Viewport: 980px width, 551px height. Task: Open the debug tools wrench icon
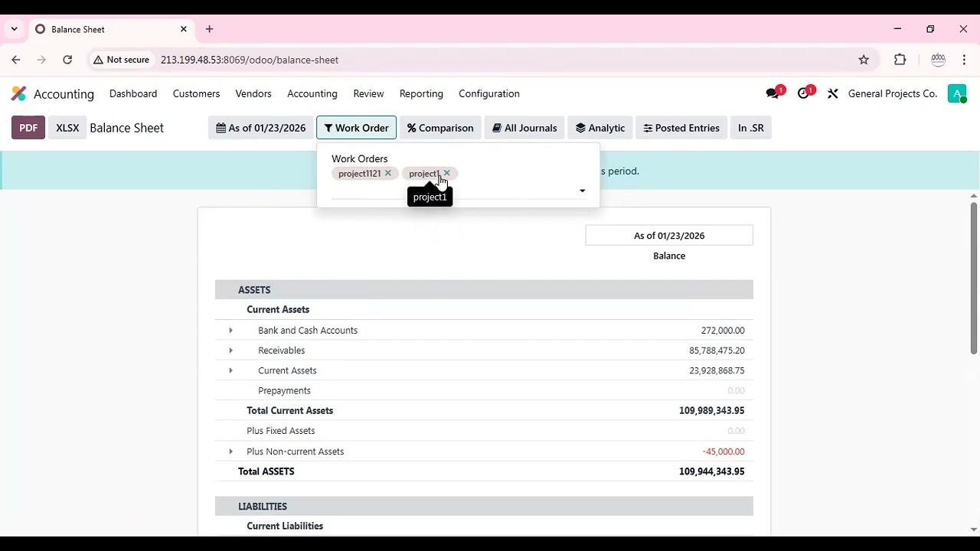833,93
